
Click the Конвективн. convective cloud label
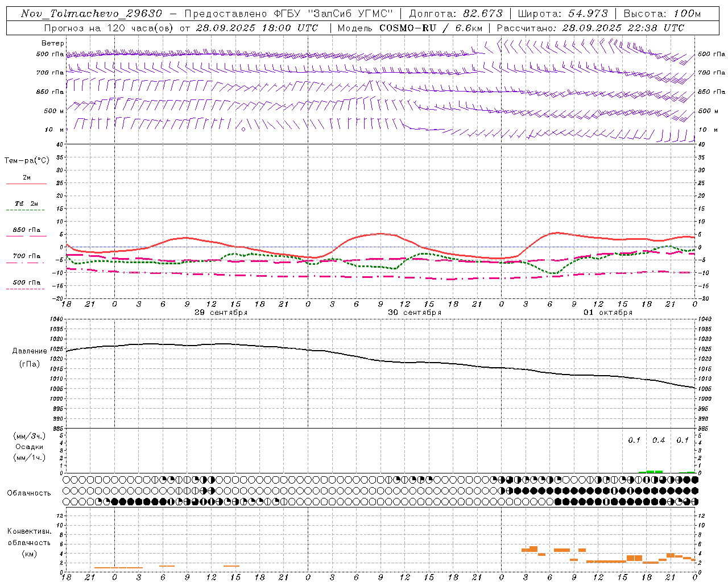click(x=30, y=531)
